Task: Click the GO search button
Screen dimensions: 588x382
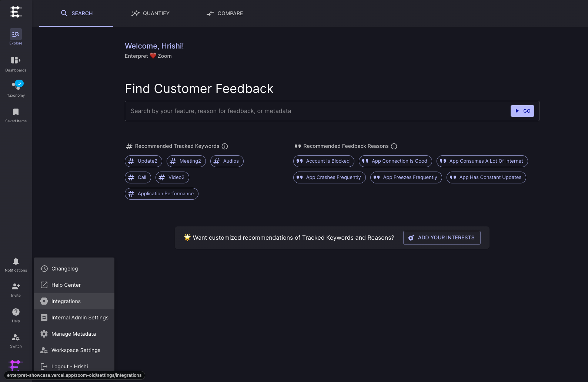Action: coord(522,111)
